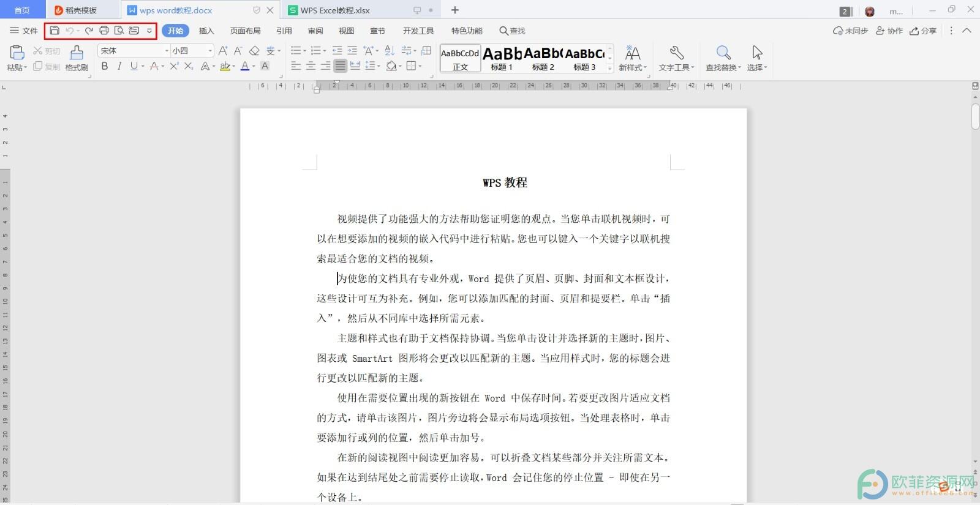Click the vertical three-dot more options icon

[x=951, y=31]
